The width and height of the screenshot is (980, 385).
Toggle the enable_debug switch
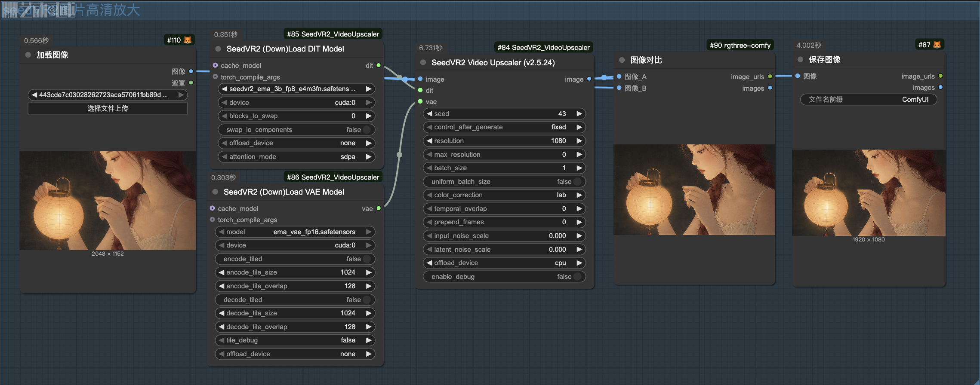click(x=577, y=277)
